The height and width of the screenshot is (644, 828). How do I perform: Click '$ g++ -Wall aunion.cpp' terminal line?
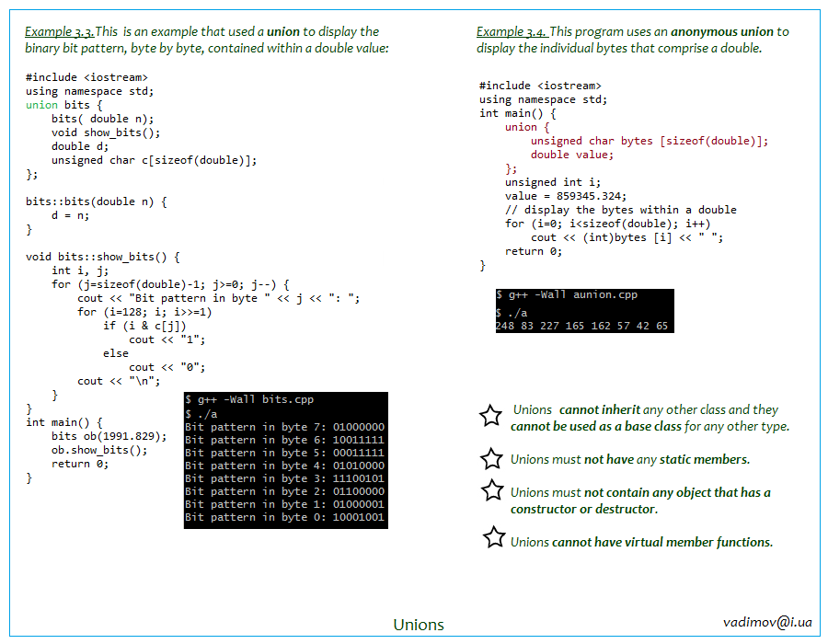(x=567, y=294)
